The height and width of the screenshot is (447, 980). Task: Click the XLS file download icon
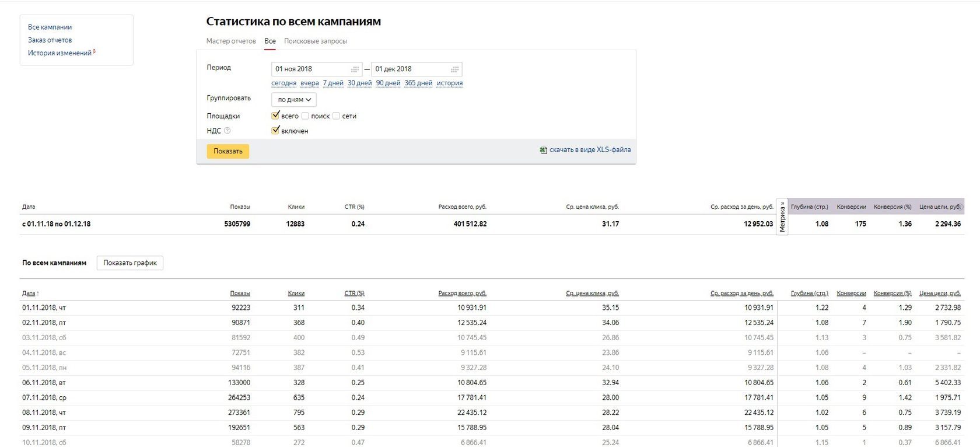[544, 150]
